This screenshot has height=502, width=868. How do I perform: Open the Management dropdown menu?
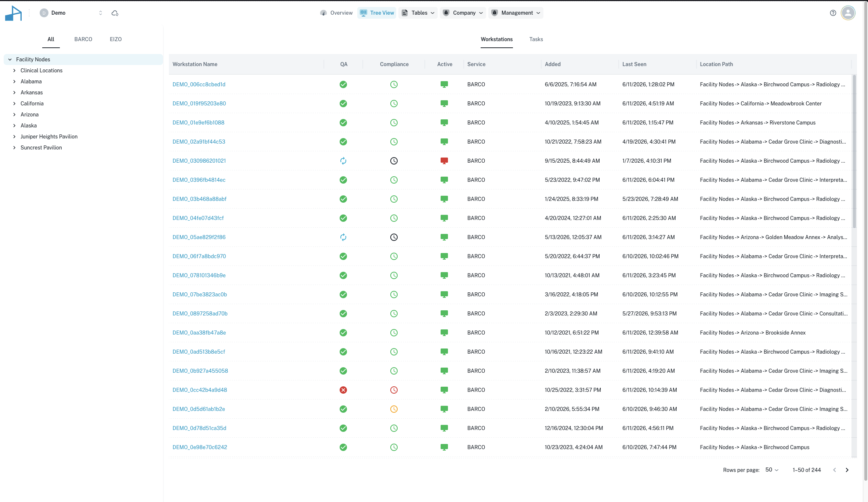[516, 13]
